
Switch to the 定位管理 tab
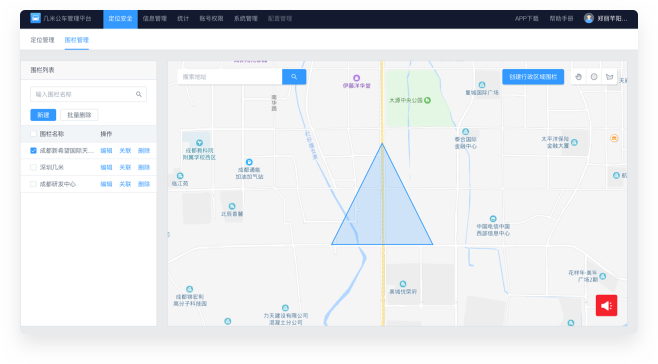coord(42,40)
